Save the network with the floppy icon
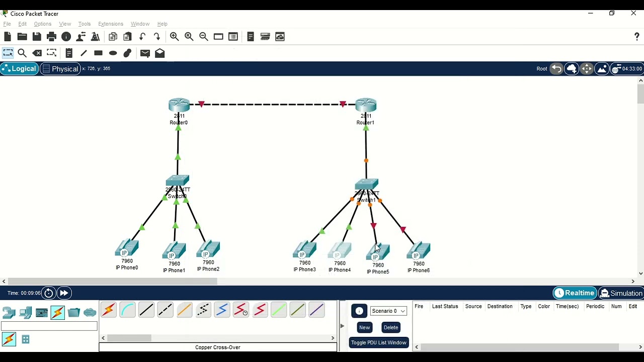Viewport: 644px width, 362px height. (37, 37)
